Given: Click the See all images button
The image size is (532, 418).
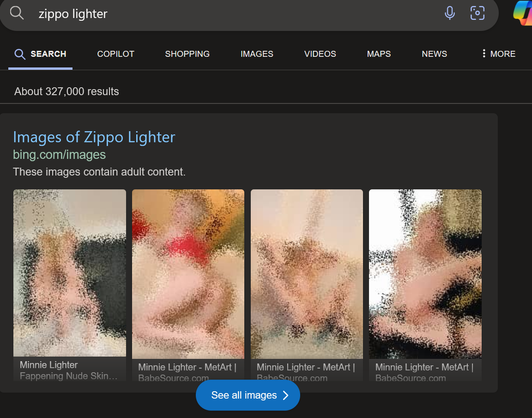Looking at the screenshot, I should coord(248,395).
